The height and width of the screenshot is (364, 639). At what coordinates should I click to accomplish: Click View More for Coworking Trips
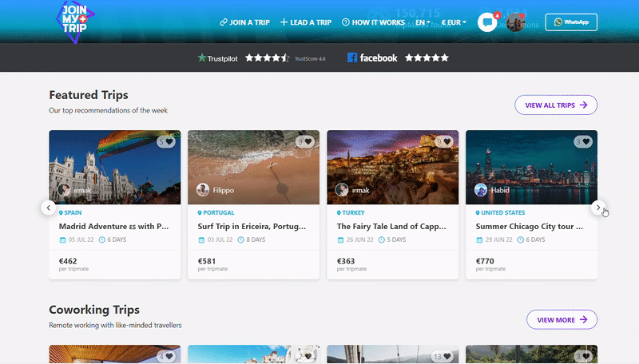click(x=562, y=319)
